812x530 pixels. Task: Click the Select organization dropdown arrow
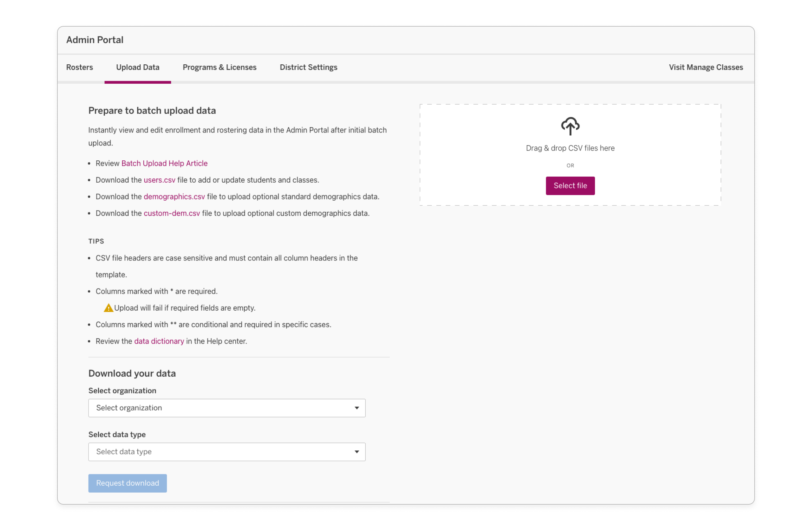pos(357,408)
